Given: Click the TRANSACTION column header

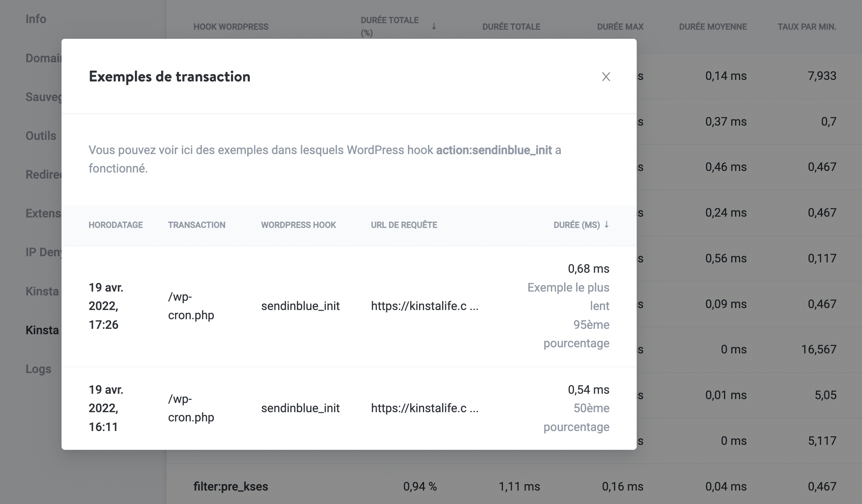Looking at the screenshot, I should (x=197, y=225).
